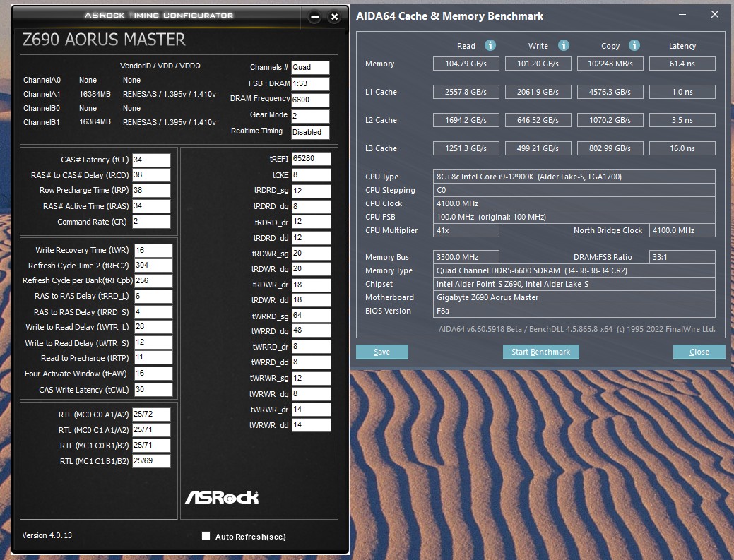Screen dimensions: 734x560
Task: Select the FSB : DRAM field
Action: tap(310, 84)
